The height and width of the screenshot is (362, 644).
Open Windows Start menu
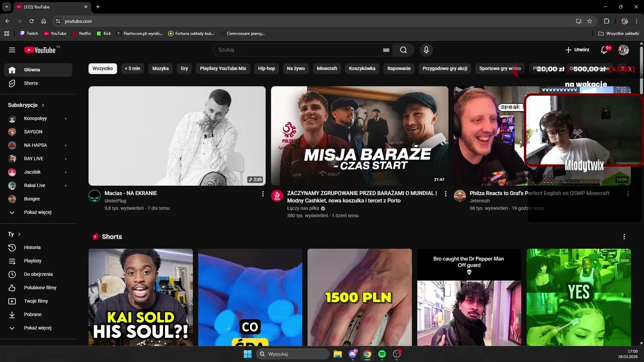[x=248, y=354]
